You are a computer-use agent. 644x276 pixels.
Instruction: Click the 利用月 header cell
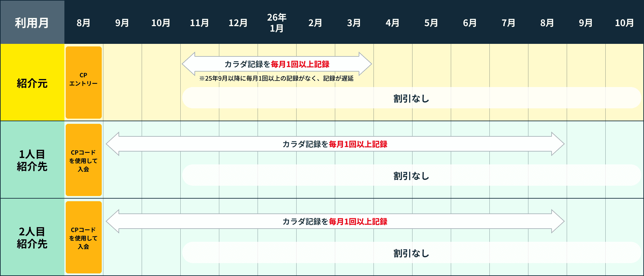coord(32,22)
